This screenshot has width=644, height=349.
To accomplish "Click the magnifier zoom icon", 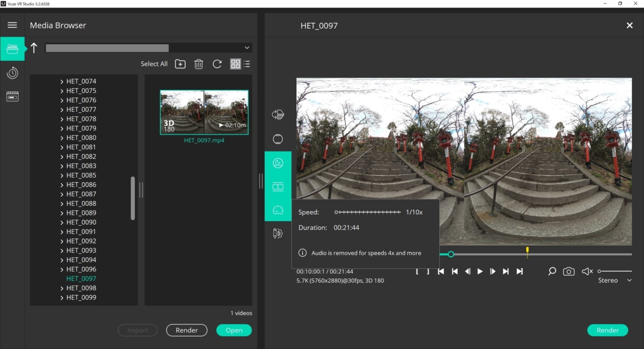I will tap(552, 271).
